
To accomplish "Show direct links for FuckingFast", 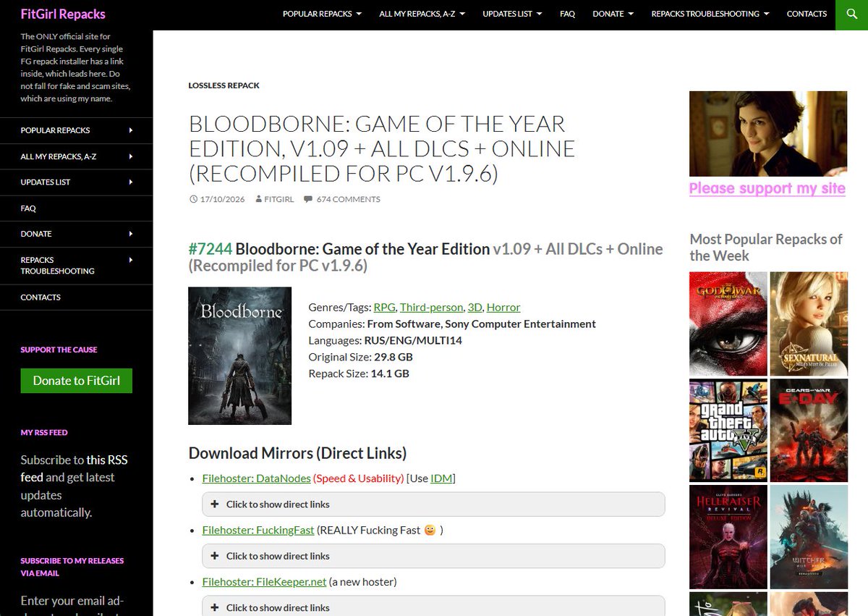I will pos(433,556).
